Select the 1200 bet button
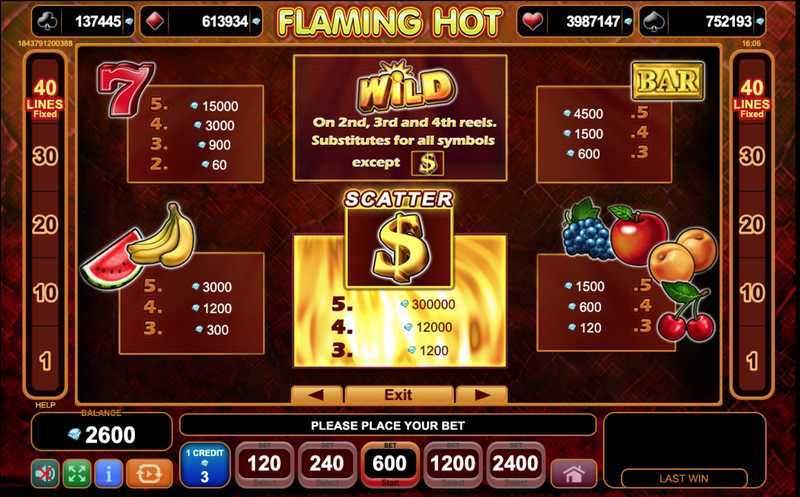 [x=453, y=464]
